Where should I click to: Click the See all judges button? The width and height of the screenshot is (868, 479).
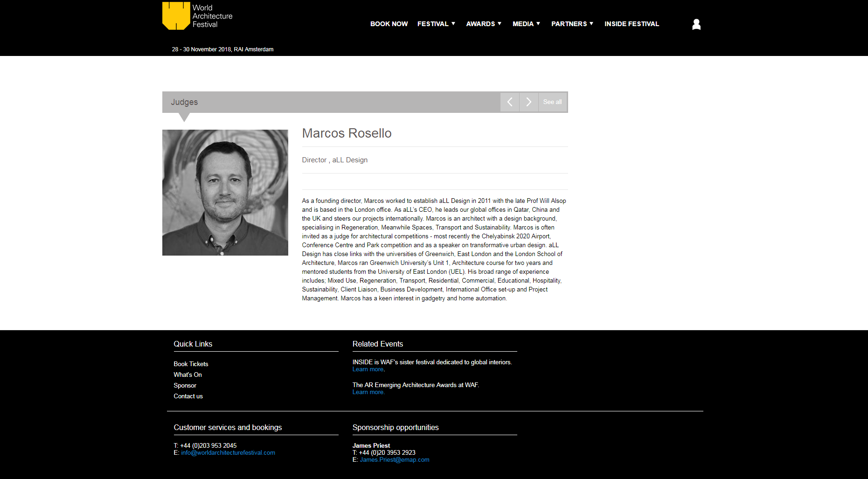553,102
